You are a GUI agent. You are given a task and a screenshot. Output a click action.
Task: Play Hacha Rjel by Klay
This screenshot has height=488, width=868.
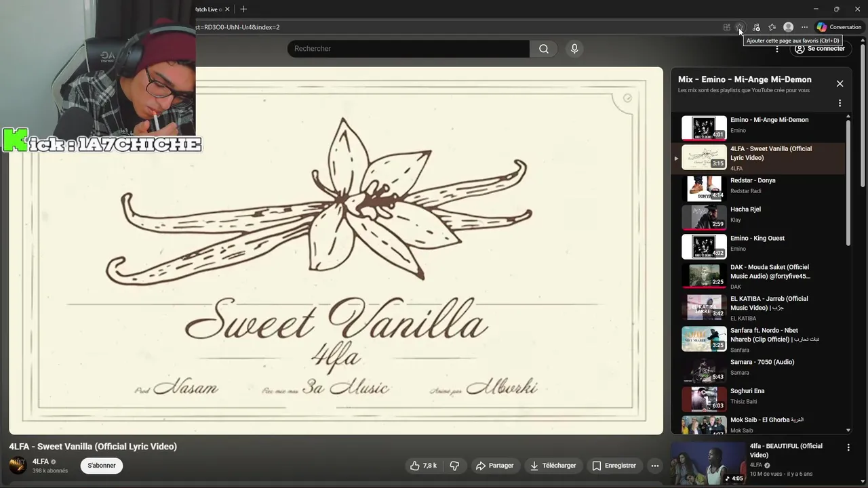(758, 217)
